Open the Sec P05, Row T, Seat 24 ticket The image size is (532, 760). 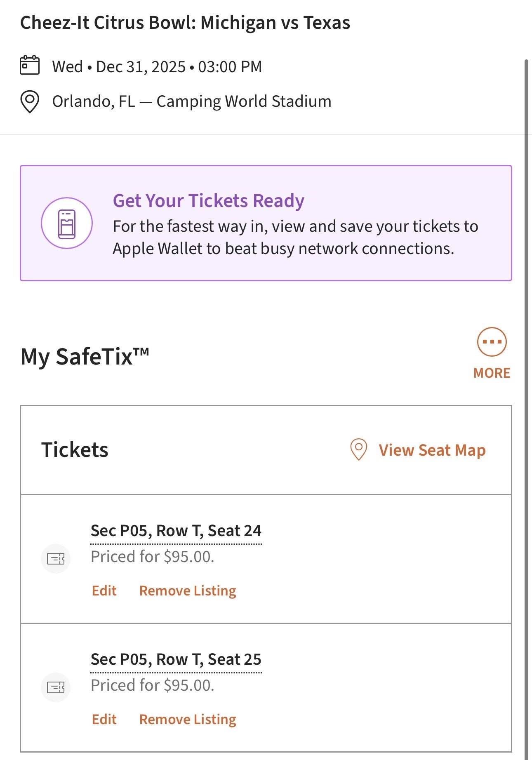176,531
